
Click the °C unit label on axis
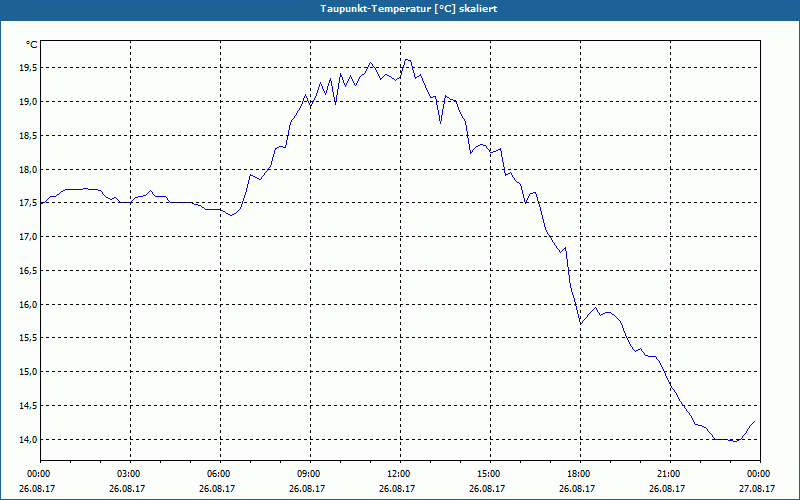coord(32,45)
